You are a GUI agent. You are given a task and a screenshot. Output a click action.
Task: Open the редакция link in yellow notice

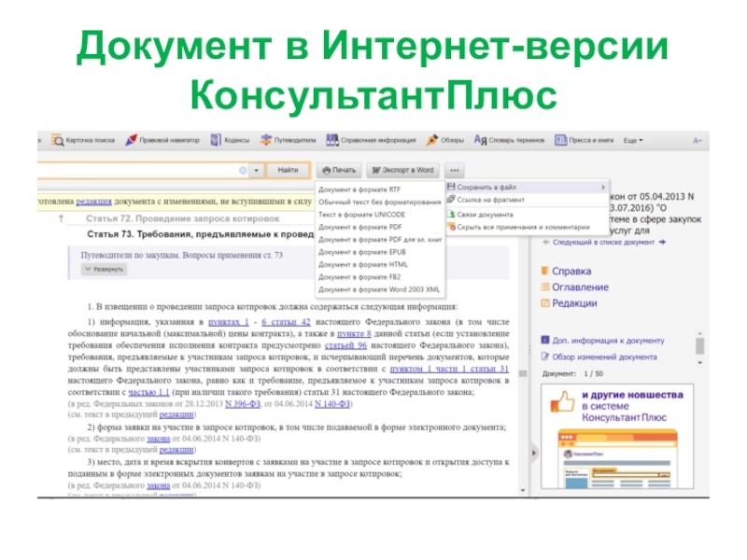[94, 202]
